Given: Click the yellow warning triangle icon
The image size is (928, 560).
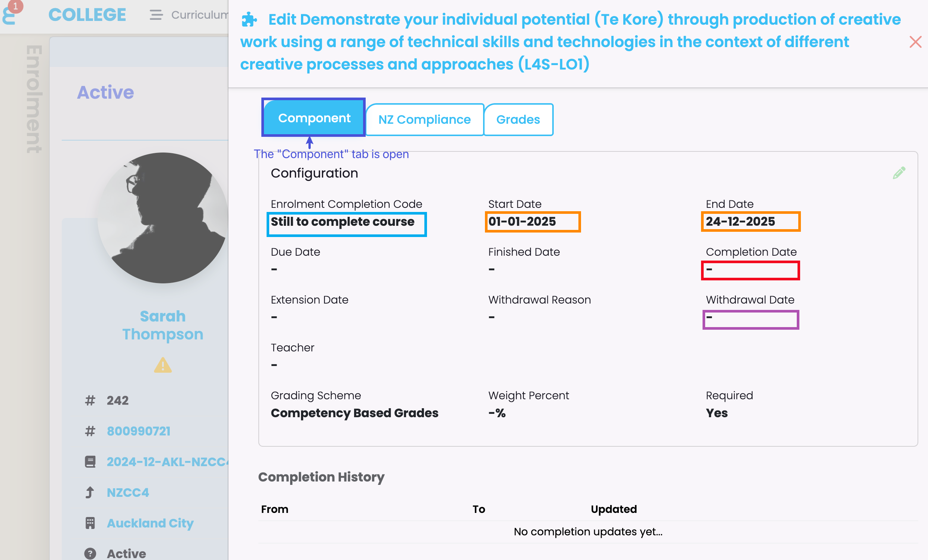Looking at the screenshot, I should [x=163, y=365].
